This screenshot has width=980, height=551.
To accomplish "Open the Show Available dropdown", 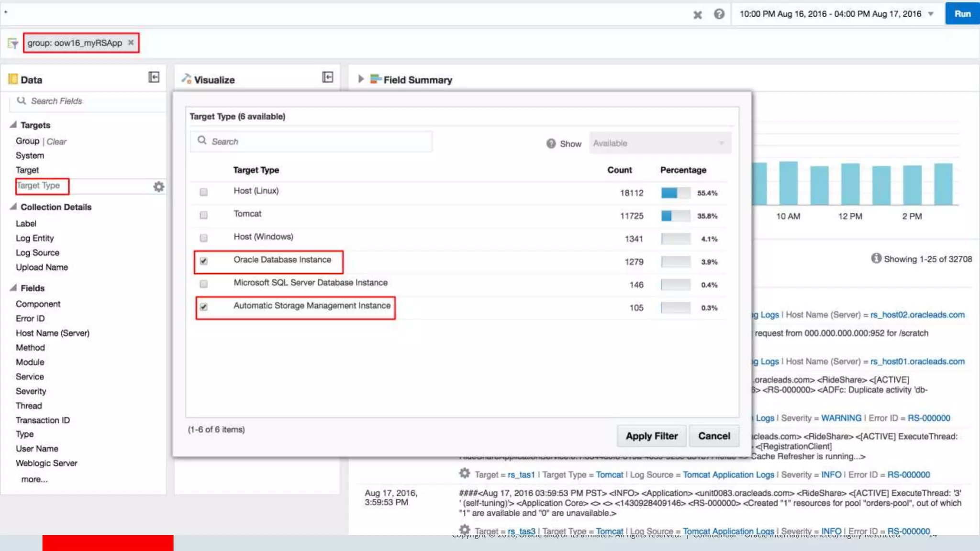I will (x=659, y=143).
